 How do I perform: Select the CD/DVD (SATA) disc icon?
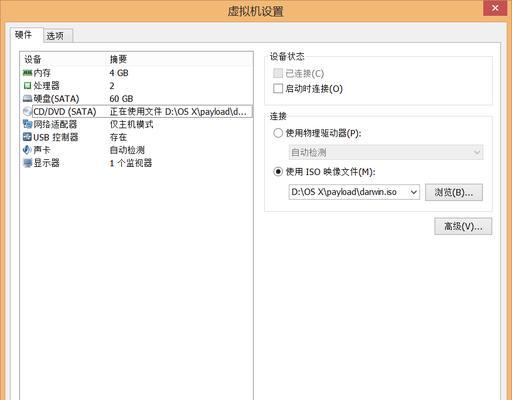[27, 111]
